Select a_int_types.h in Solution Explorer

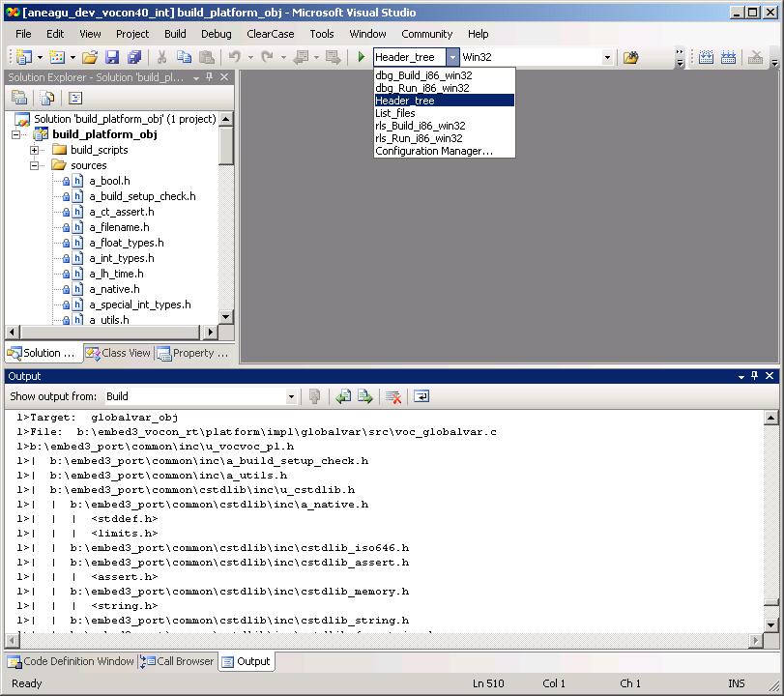point(122,258)
